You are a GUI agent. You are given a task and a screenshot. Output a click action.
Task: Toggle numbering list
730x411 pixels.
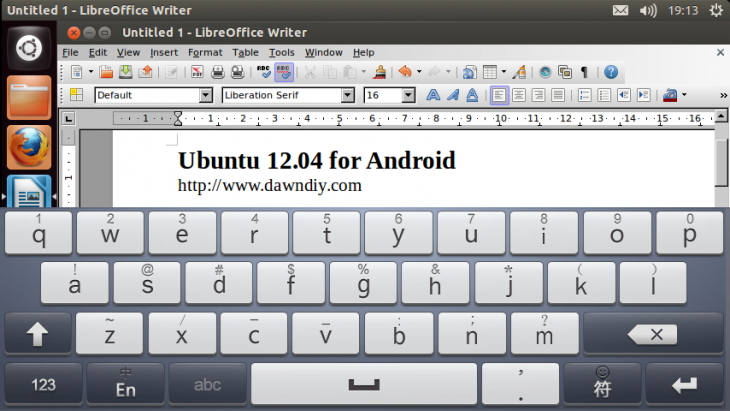[x=584, y=95]
